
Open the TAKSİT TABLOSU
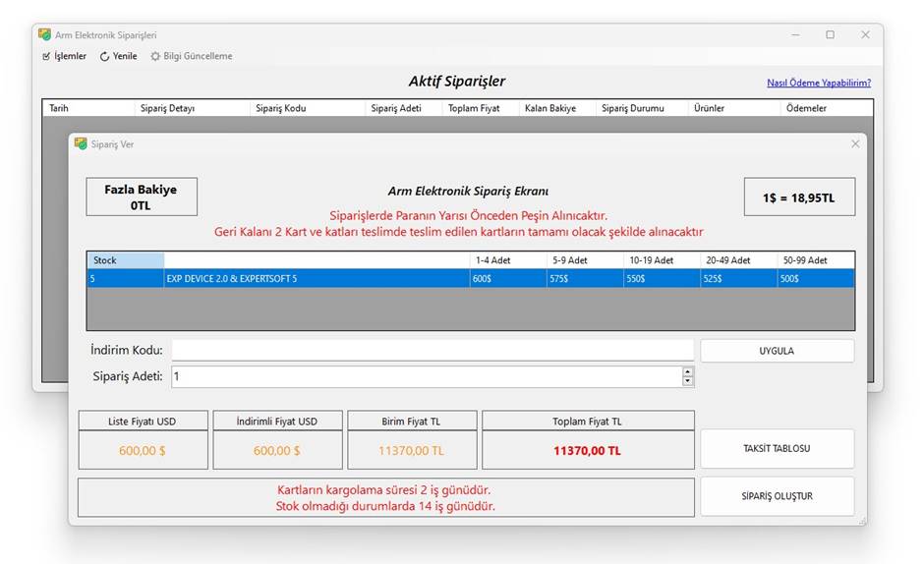pos(777,448)
